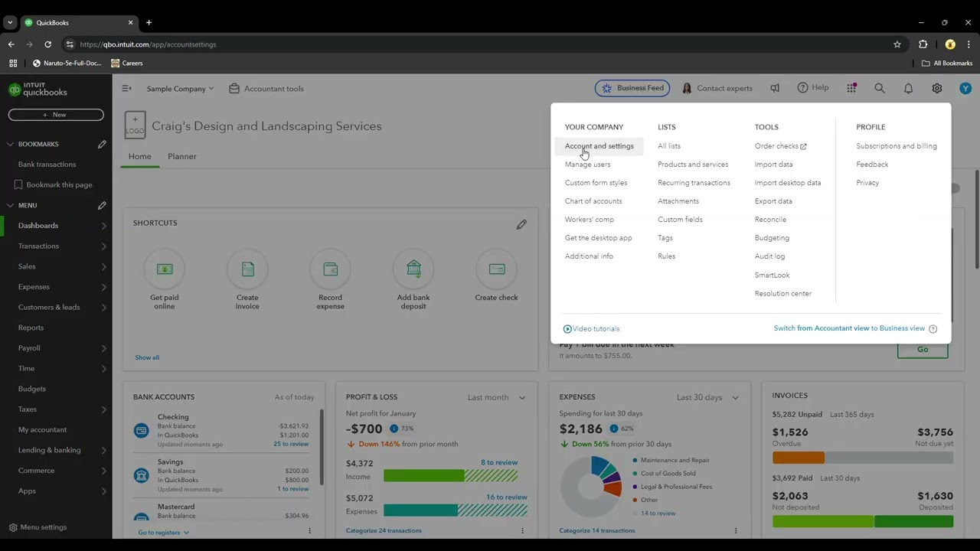Click the expenses donut chart

pos(591,485)
